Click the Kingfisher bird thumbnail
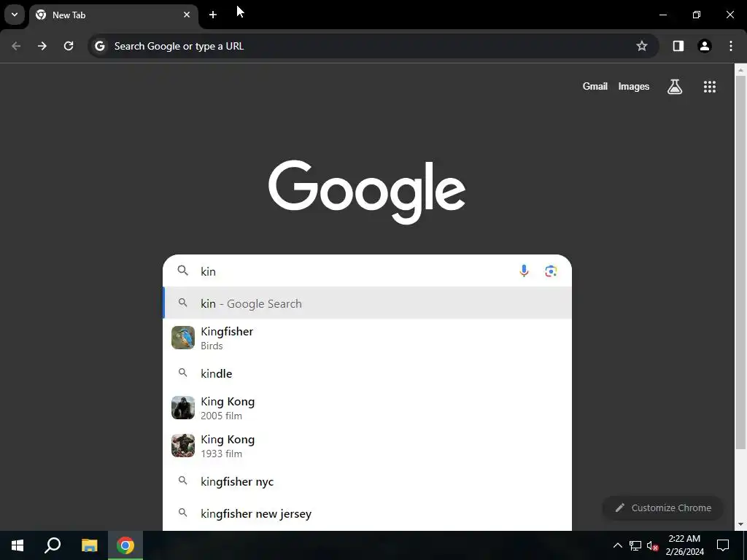Viewport: 747px width, 560px height. click(183, 338)
